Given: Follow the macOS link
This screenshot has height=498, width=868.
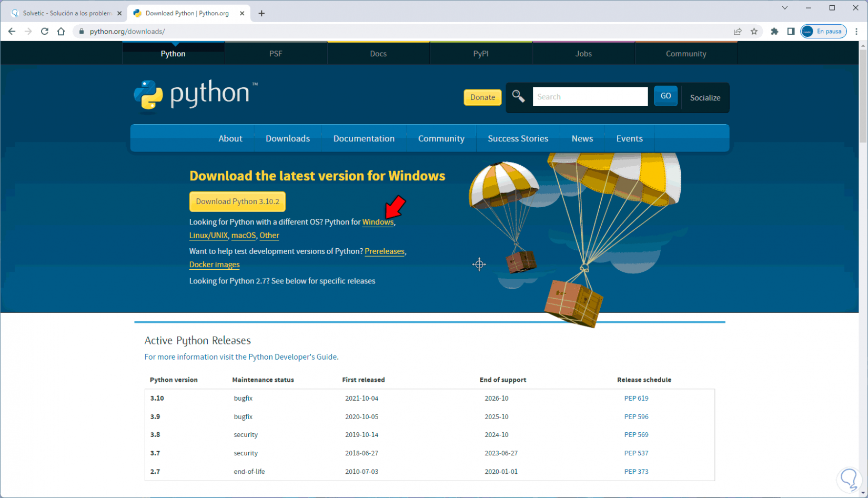Looking at the screenshot, I should pos(244,236).
